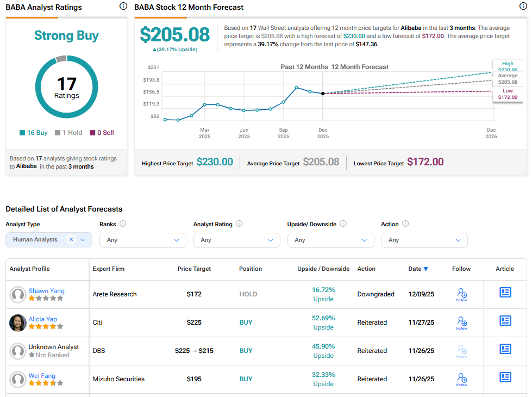Click info icon beside 12 Month Forecast title
Viewport: 532px width, 397px height.
[x=523, y=7]
